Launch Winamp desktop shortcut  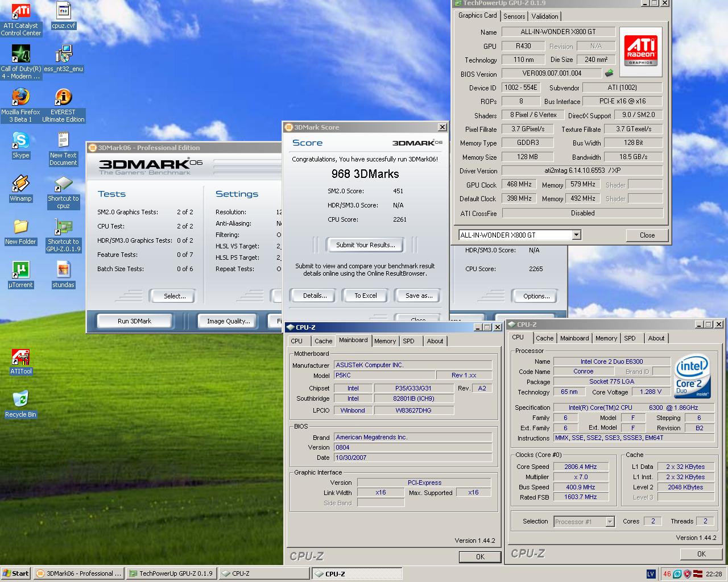point(21,189)
